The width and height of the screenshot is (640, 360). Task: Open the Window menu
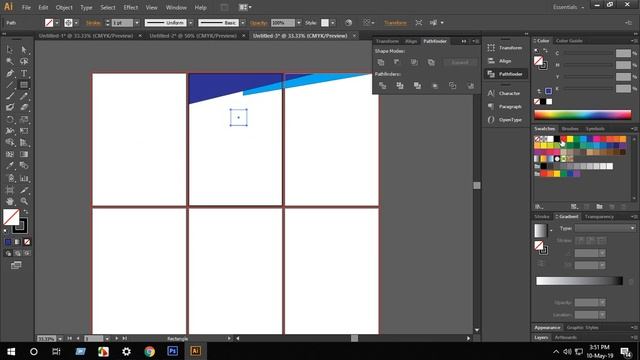[176, 7]
